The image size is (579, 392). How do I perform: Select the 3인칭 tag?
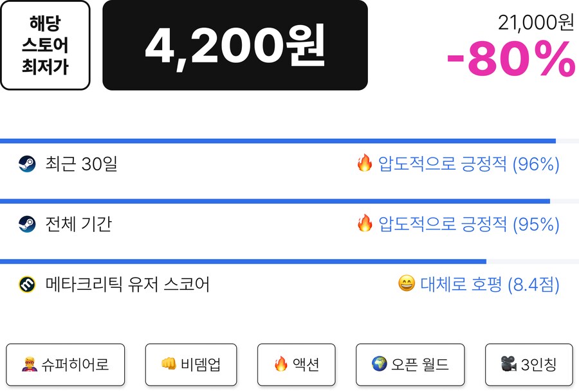(x=529, y=364)
